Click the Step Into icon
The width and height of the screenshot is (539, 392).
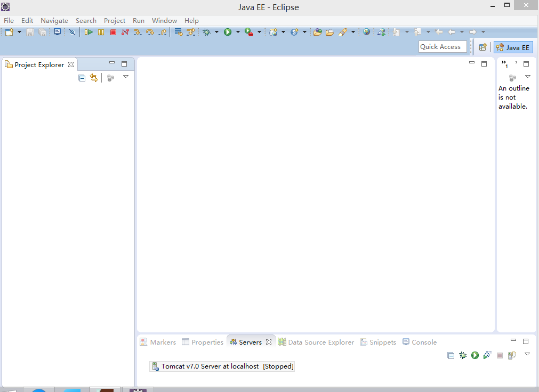[138, 32]
